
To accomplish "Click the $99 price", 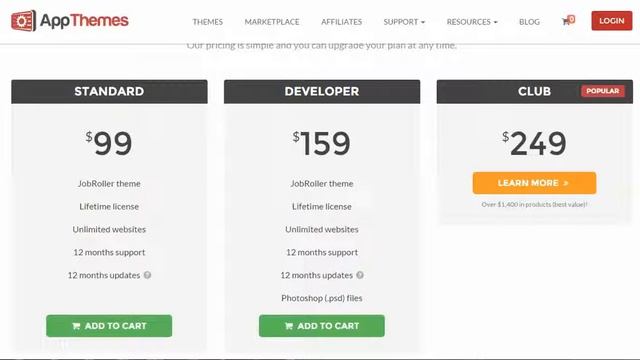I will [109, 143].
